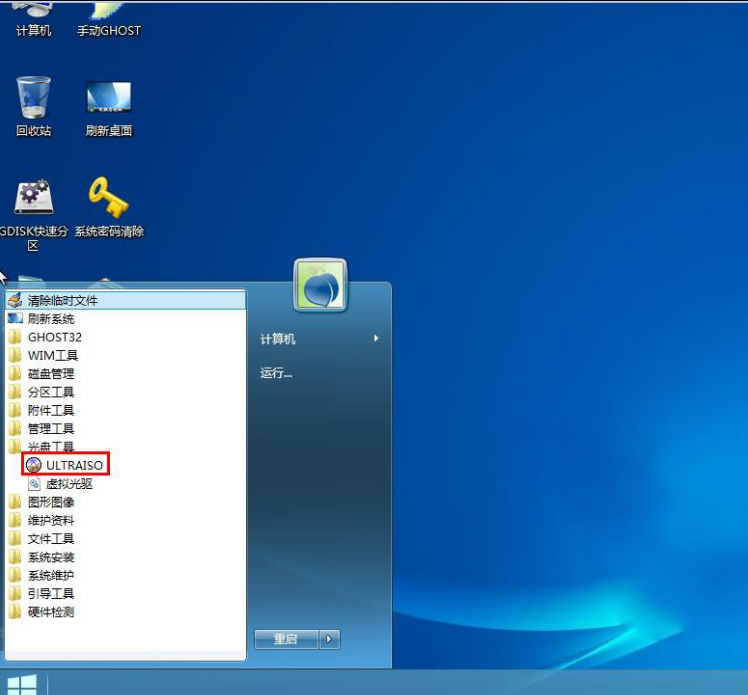Select 刷新系统 in the Start menu
Image resolution: width=748 pixels, height=695 pixels.
pos(125,319)
